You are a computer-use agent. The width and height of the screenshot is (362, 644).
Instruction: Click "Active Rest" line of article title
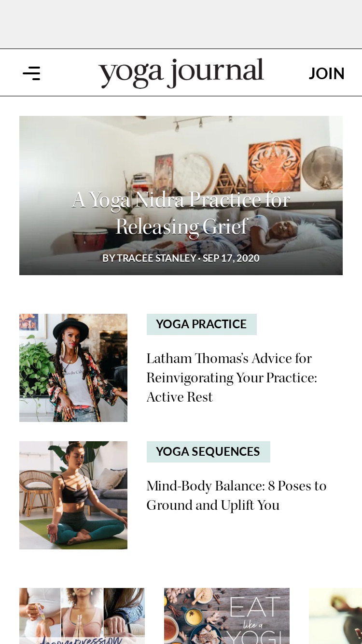180,397
